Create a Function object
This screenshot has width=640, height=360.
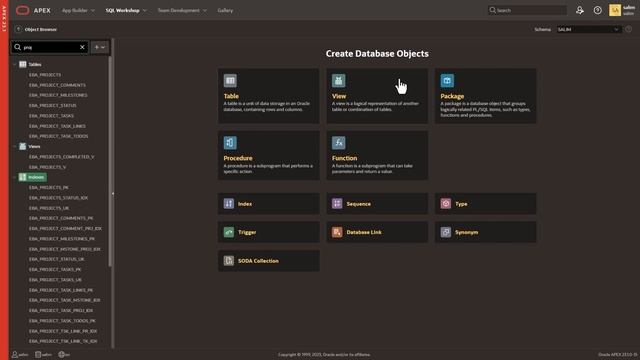pyautogui.click(x=377, y=155)
